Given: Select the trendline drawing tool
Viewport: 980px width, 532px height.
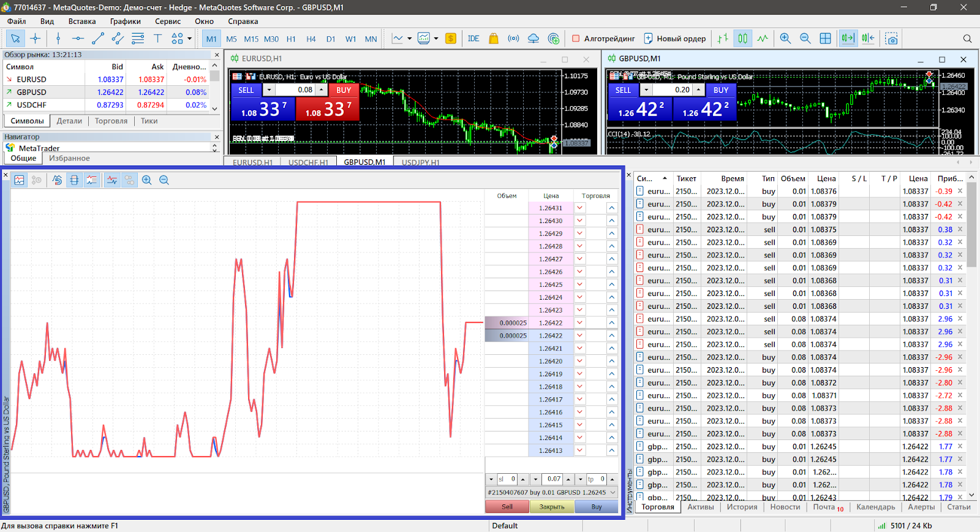Looking at the screenshot, I should (x=97, y=39).
